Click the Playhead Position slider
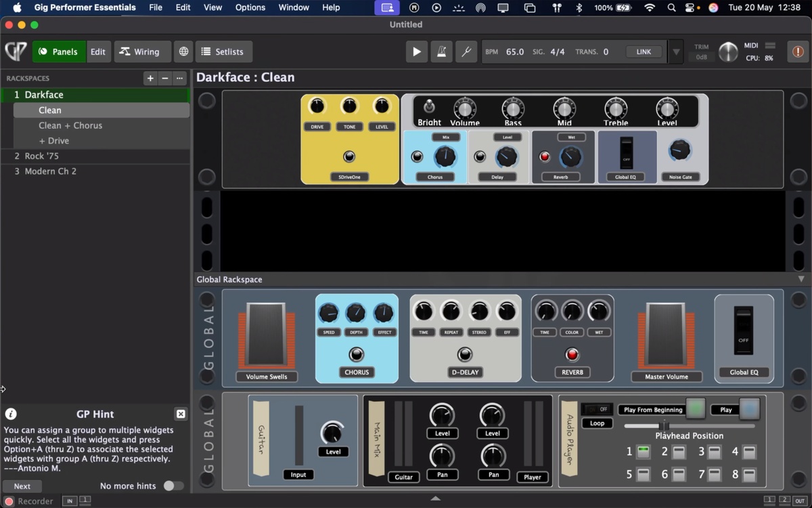 tap(689, 425)
